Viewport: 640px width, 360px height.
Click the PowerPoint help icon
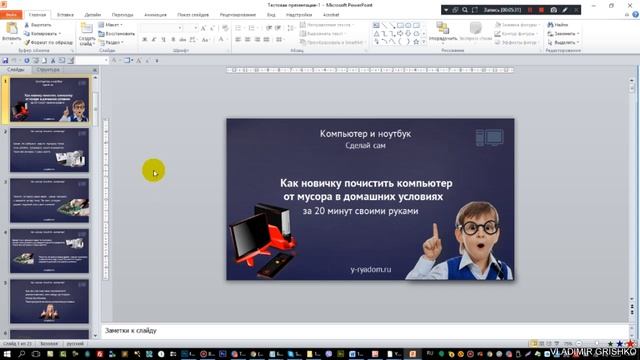tap(636, 15)
